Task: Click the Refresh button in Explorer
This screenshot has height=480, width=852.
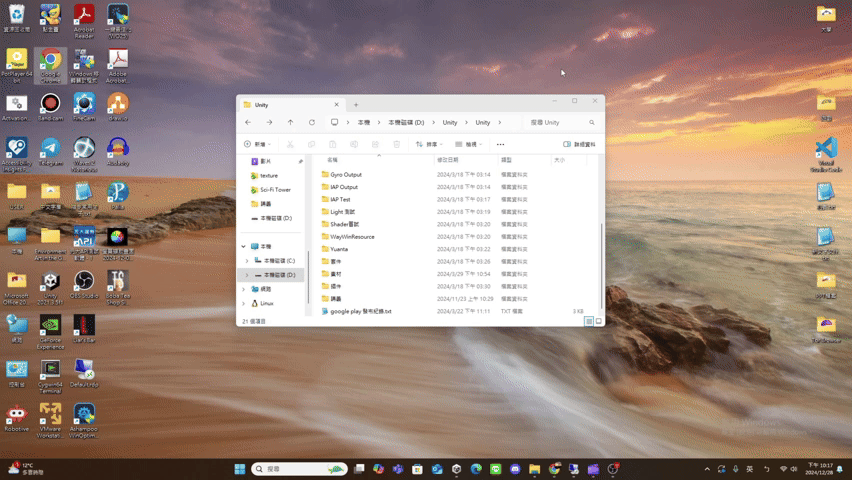Action: 312,122
